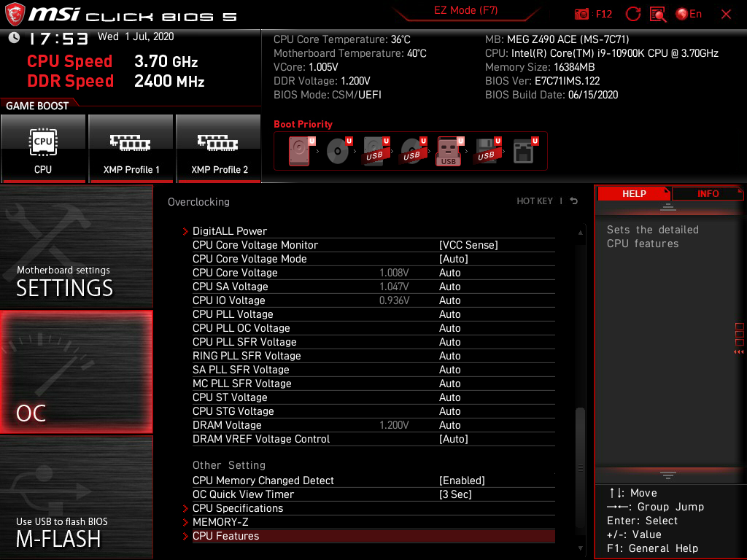The image size is (747, 560).
Task: Expand the DigitALL Power settings
Action: coord(230,231)
